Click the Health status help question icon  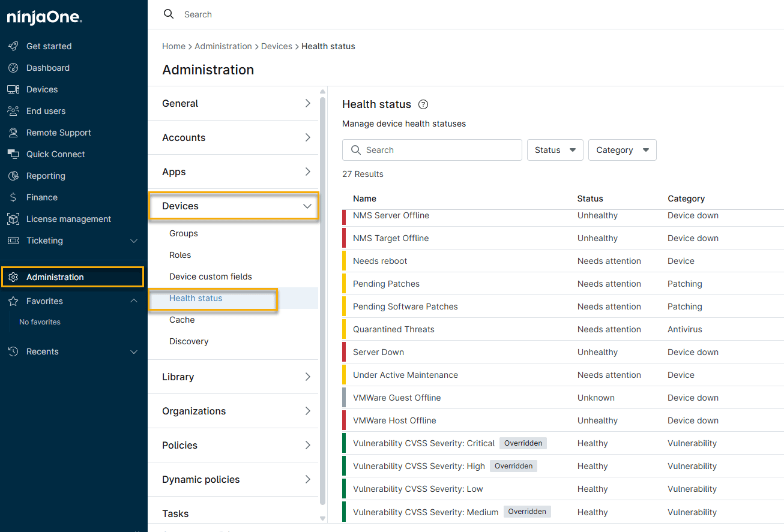[423, 104]
